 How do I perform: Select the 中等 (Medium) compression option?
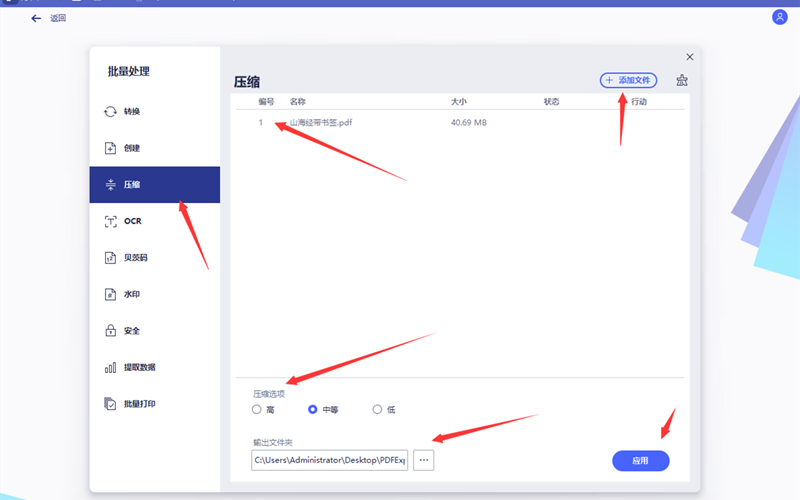point(313,409)
